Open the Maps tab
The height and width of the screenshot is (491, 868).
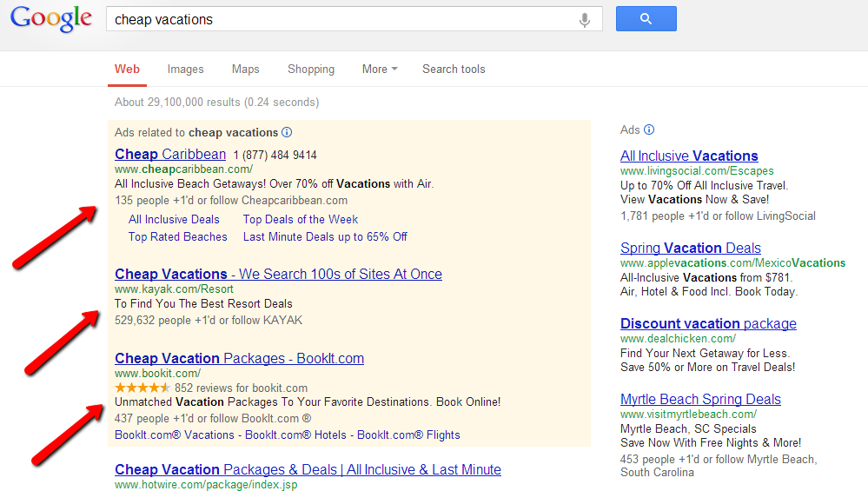pos(246,70)
